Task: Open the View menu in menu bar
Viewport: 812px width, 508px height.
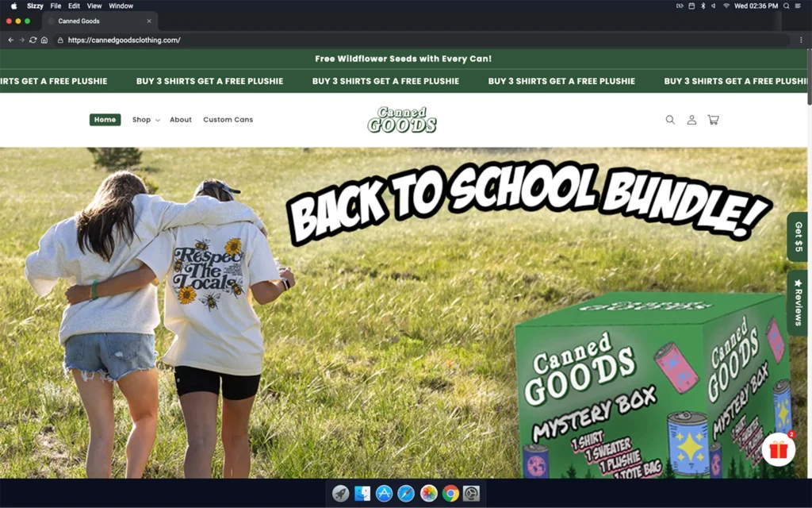Action: point(95,6)
